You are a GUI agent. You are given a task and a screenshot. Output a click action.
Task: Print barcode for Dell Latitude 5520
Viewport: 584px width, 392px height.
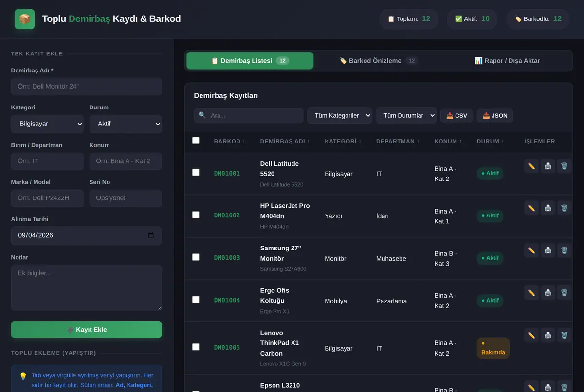(548, 166)
